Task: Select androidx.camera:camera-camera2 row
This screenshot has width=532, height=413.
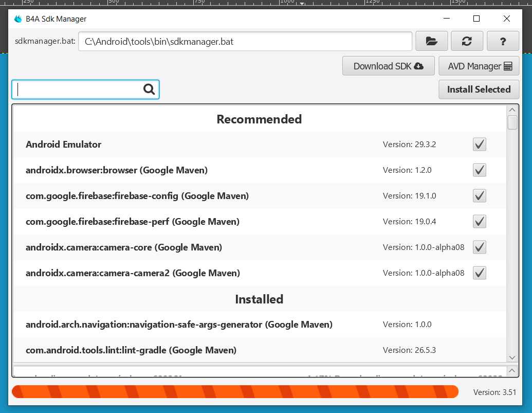Action: (260, 273)
